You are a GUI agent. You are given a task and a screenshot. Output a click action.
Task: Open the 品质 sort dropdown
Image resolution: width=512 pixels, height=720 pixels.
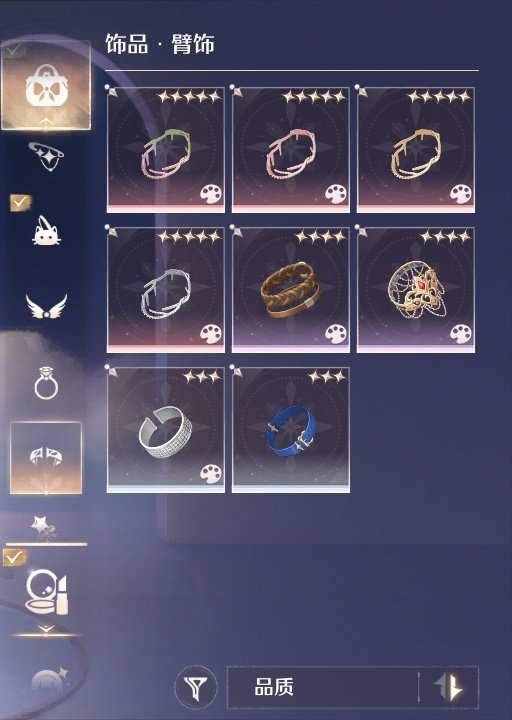[x=323, y=687]
